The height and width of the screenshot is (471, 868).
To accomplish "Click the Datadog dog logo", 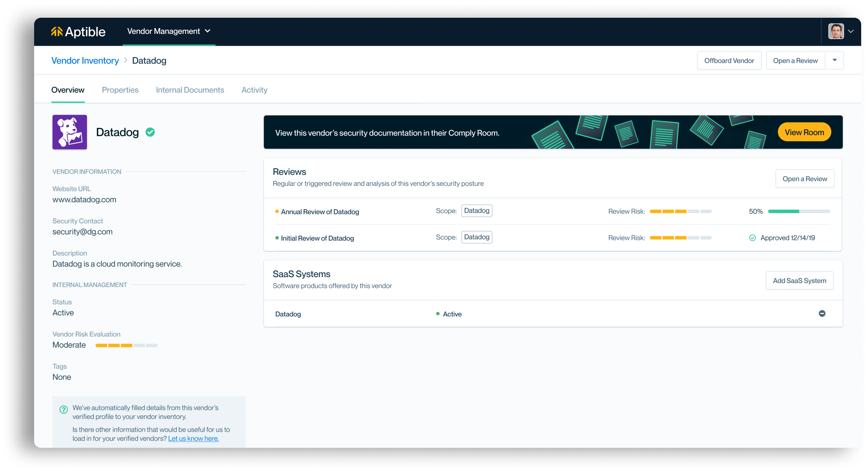I will 70,132.
